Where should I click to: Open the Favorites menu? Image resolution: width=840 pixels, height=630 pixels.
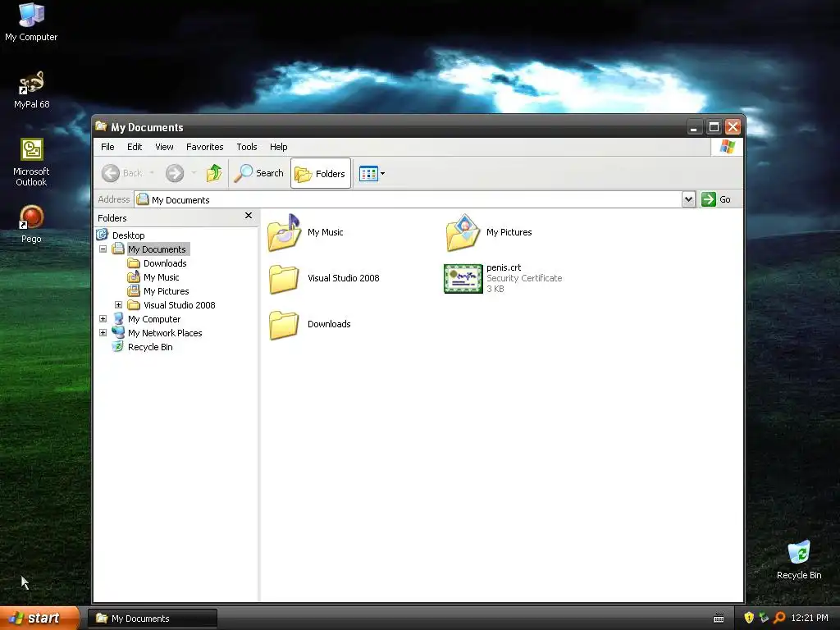204,147
